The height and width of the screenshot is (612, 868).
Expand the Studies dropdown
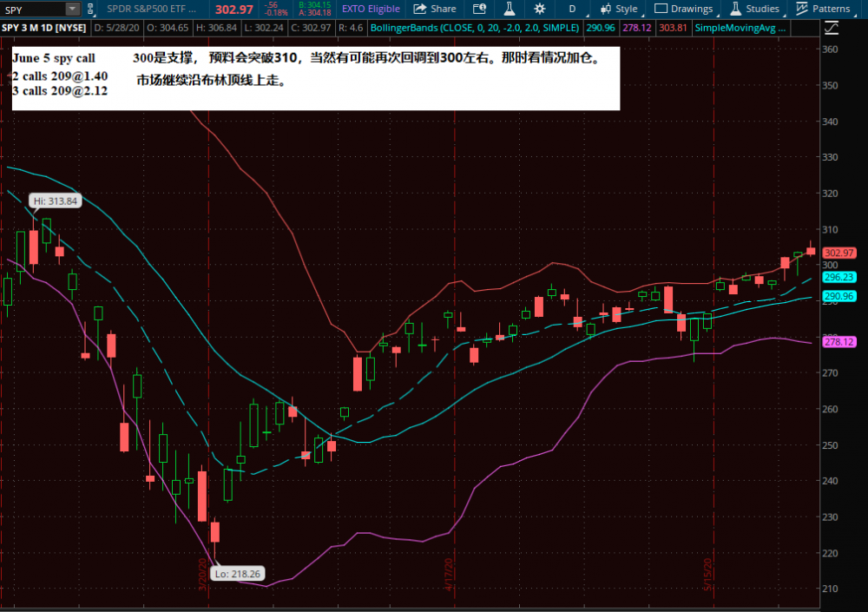tap(754, 9)
